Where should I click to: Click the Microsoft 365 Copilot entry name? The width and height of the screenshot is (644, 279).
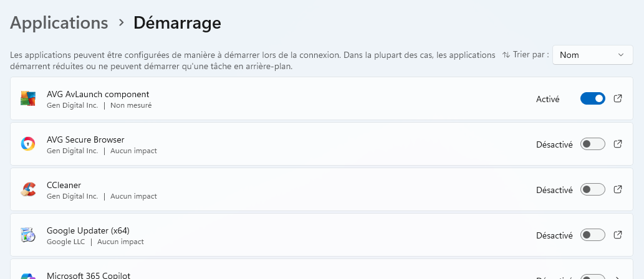point(89,275)
